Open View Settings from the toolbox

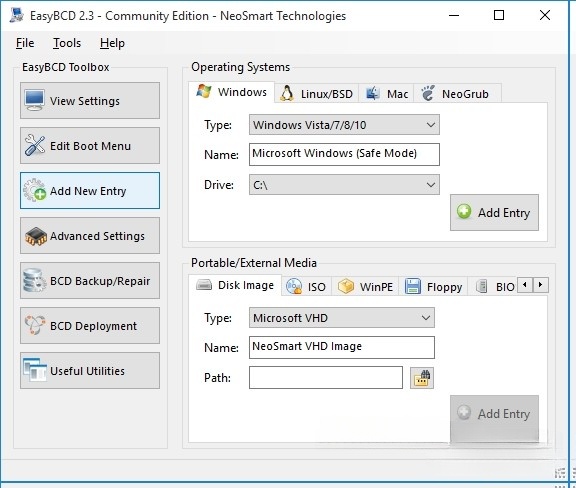90,100
